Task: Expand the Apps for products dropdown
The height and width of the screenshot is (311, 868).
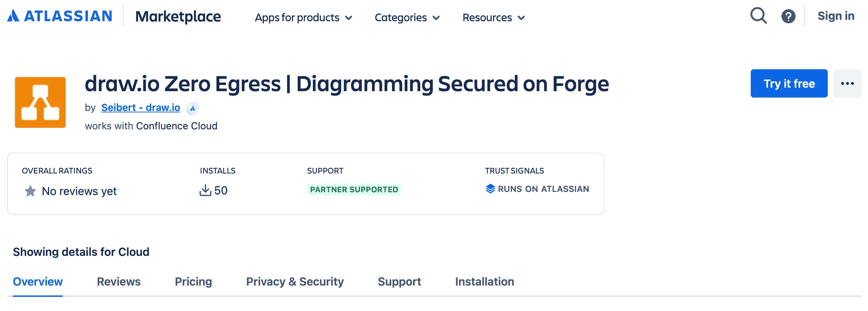Action: click(x=303, y=18)
